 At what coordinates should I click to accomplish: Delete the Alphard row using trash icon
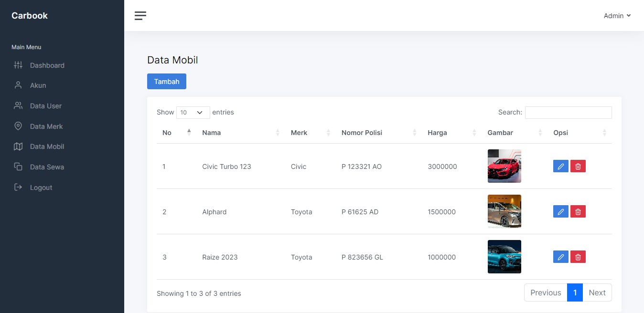tap(578, 211)
